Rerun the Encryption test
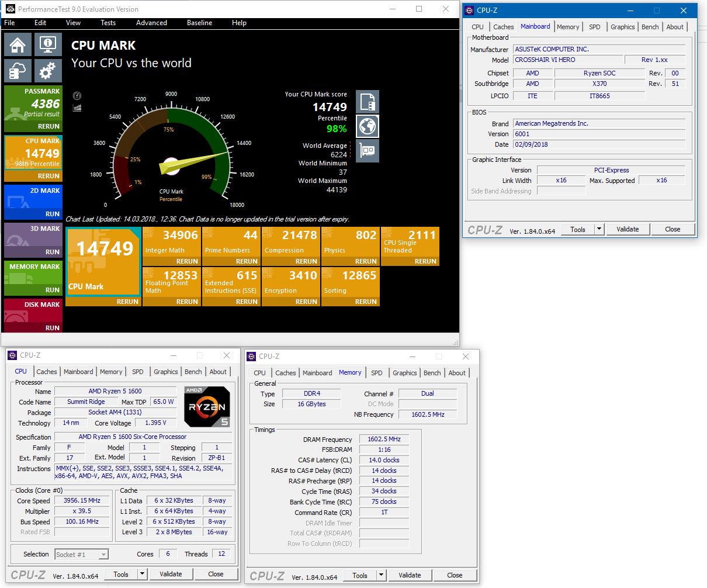The image size is (707, 588). click(x=306, y=302)
